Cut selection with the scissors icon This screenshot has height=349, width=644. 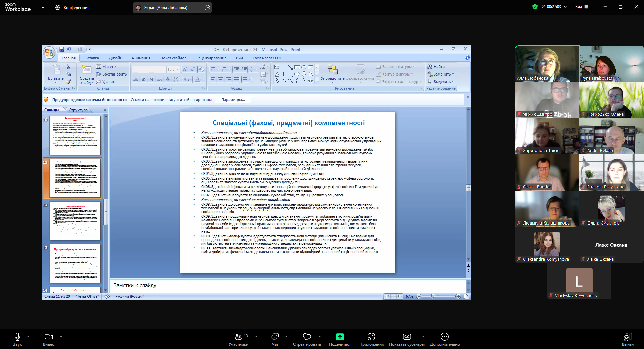point(68,67)
